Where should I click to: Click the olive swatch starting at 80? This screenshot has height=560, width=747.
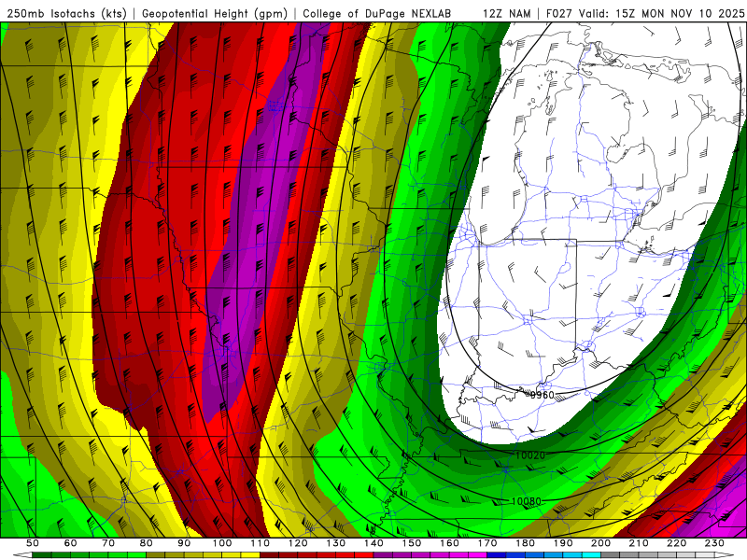(x=155, y=554)
